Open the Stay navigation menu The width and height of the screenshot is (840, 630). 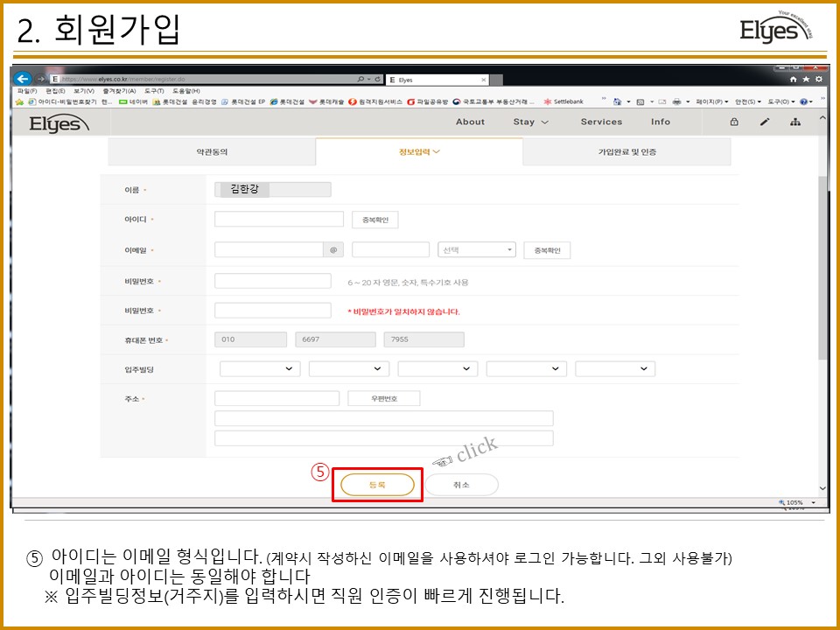click(530, 122)
